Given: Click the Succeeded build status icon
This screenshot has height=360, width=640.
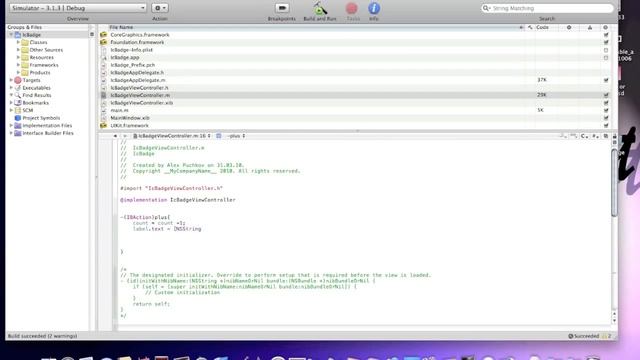Looking at the screenshot, I should click(571, 336).
